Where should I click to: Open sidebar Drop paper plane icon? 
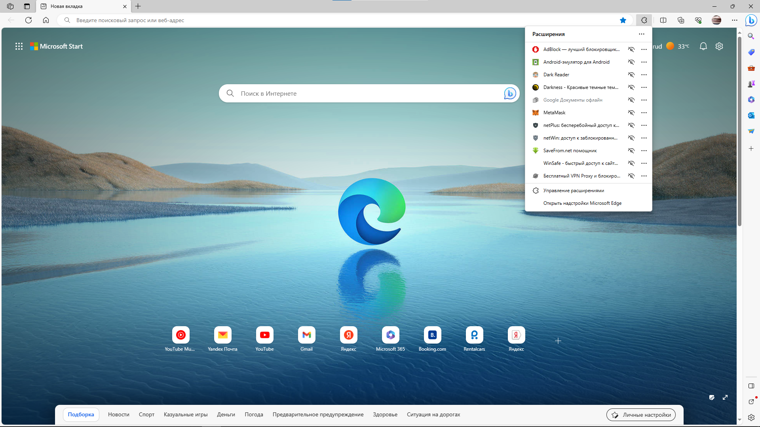click(751, 131)
